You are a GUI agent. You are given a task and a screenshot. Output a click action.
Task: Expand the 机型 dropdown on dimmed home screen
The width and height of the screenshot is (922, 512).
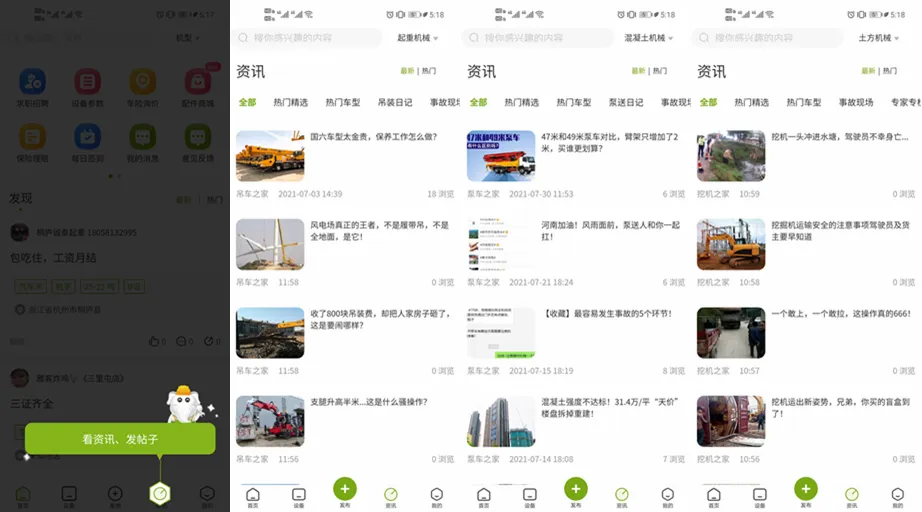click(x=188, y=38)
